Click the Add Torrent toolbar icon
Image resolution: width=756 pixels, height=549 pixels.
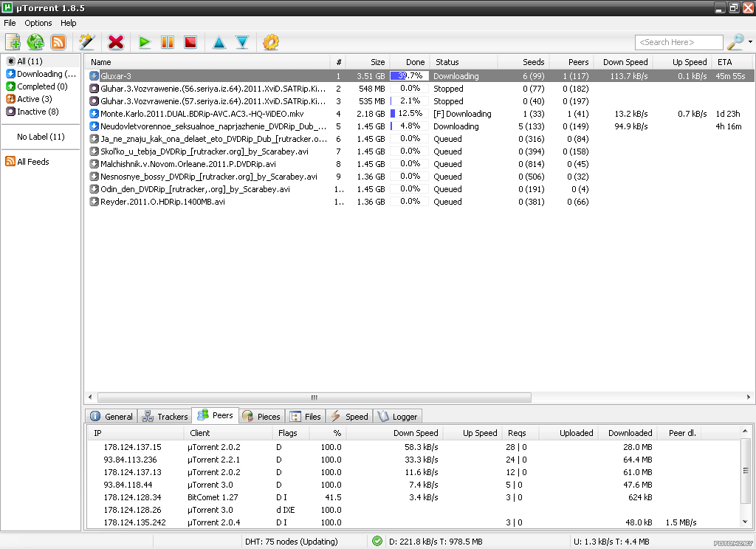[13, 42]
